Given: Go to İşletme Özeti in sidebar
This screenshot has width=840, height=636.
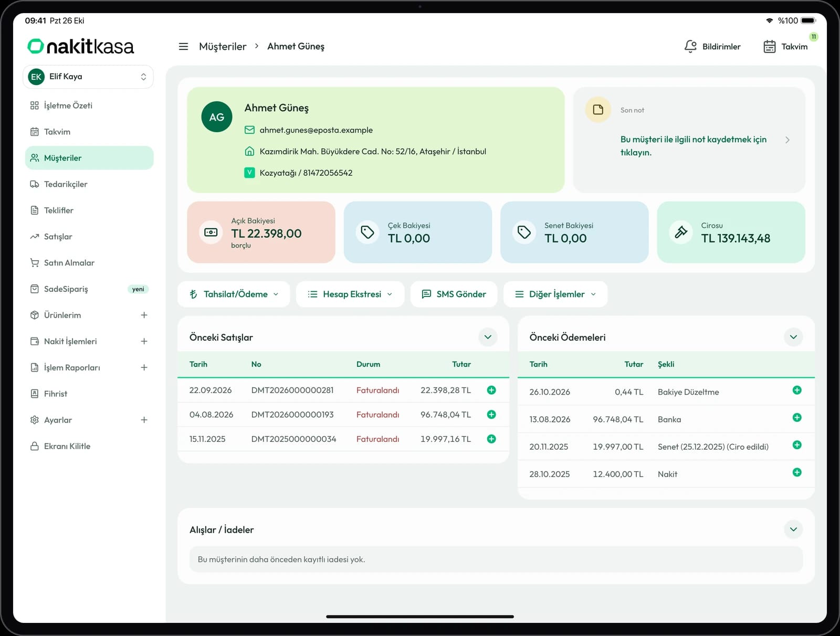Looking at the screenshot, I should (89, 105).
